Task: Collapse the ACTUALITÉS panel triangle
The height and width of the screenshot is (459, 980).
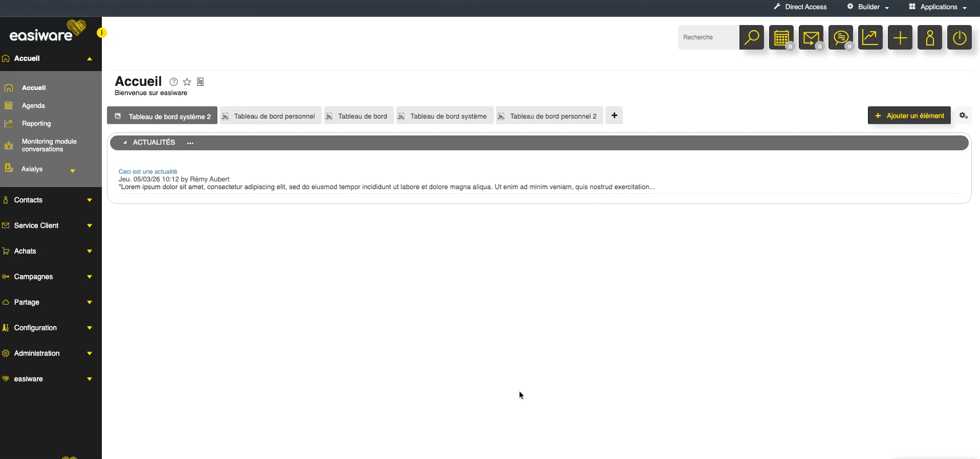Action: (125, 143)
